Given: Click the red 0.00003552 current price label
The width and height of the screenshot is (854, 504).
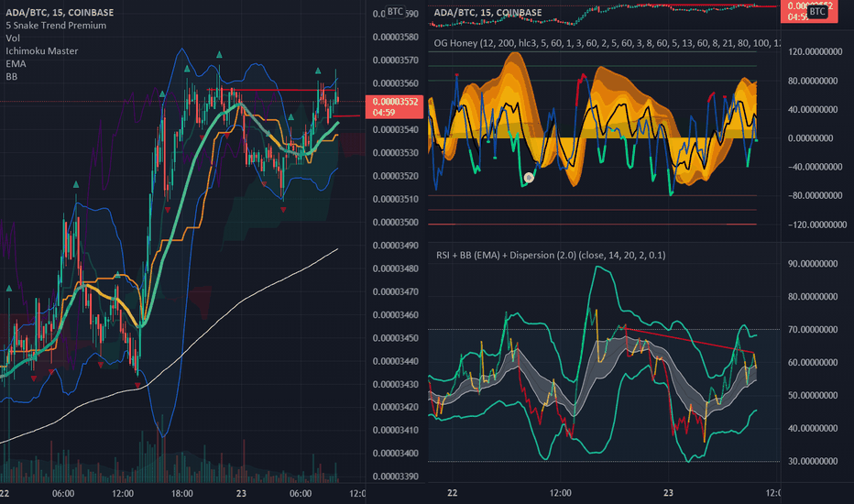Looking at the screenshot, I should pyautogui.click(x=395, y=107).
